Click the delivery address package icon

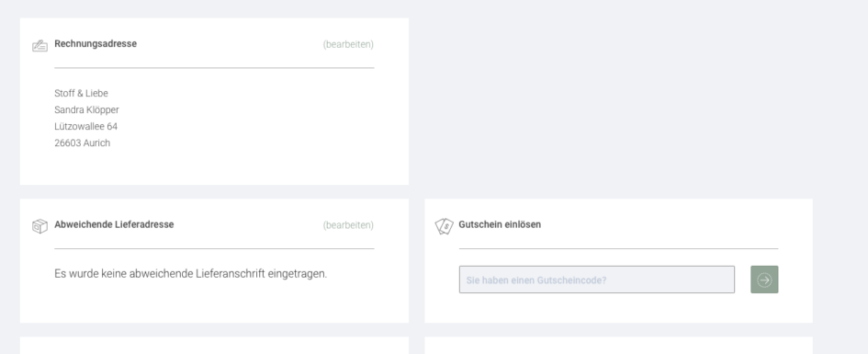pyautogui.click(x=39, y=226)
